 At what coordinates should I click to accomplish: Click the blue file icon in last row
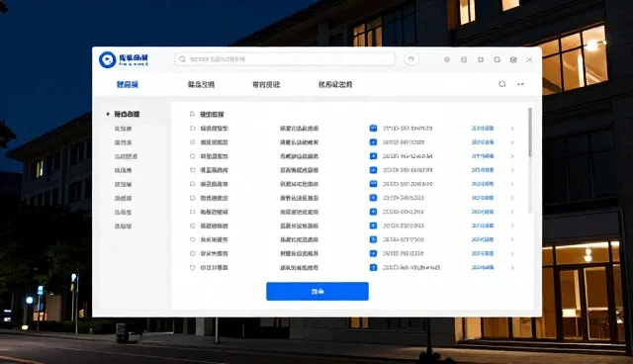coord(373,267)
